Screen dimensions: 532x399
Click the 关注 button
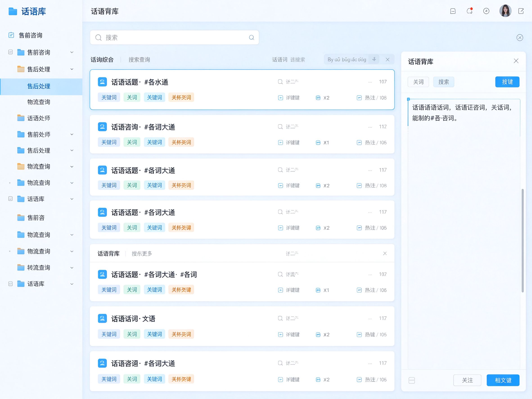[x=467, y=380]
